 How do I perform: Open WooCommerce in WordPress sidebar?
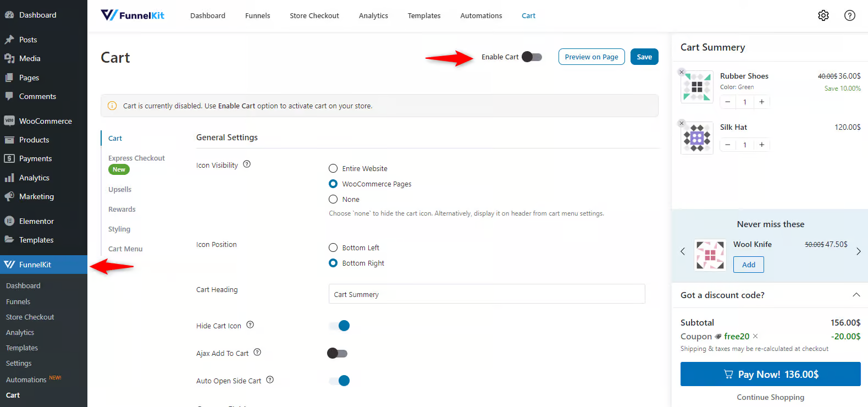(43, 121)
